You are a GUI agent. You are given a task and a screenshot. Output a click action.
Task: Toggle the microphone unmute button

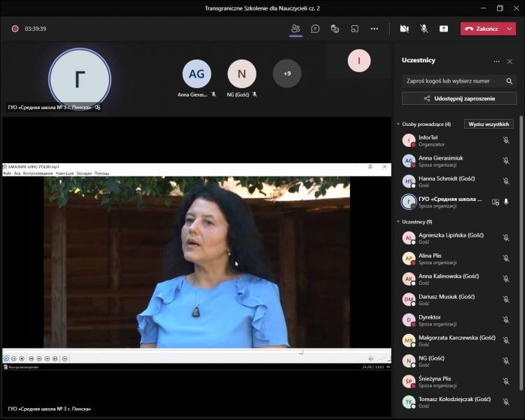pyautogui.click(x=423, y=29)
